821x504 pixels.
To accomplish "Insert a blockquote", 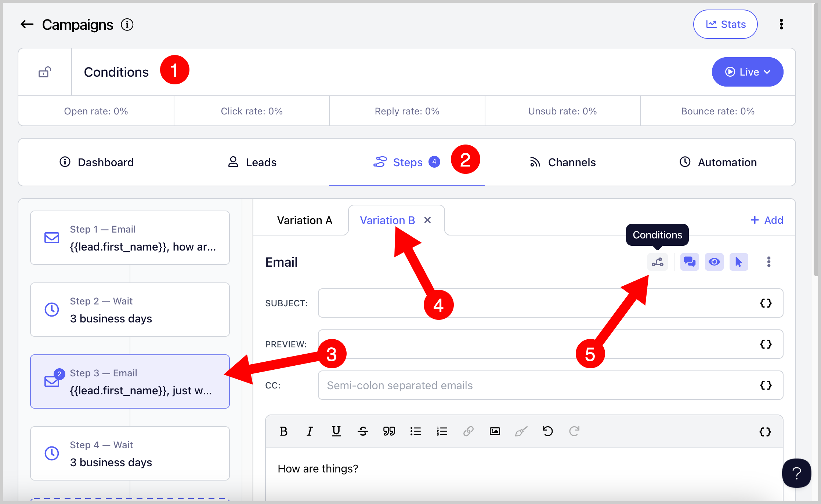I will coord(389,431).
